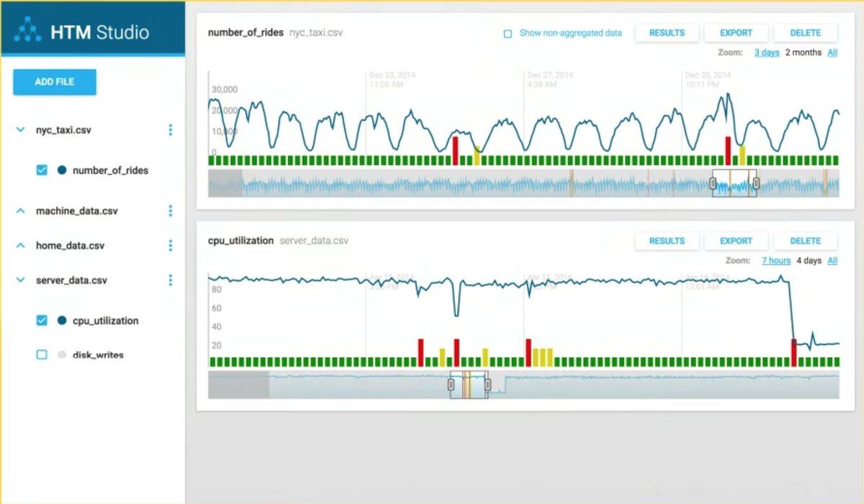Image resolution: width=864 pixels, height=504 pixels.
Task: Click the ADD FILE button
Action: [55, 82]
